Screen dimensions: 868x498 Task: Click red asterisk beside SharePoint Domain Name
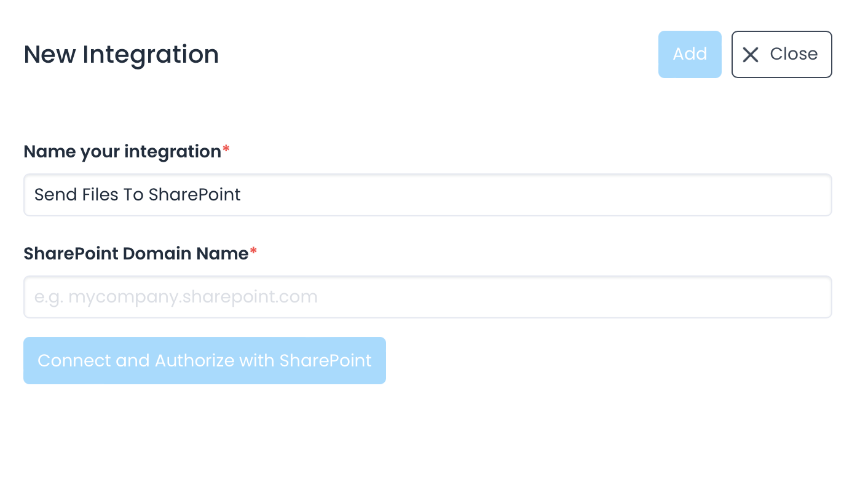(253, 252)
